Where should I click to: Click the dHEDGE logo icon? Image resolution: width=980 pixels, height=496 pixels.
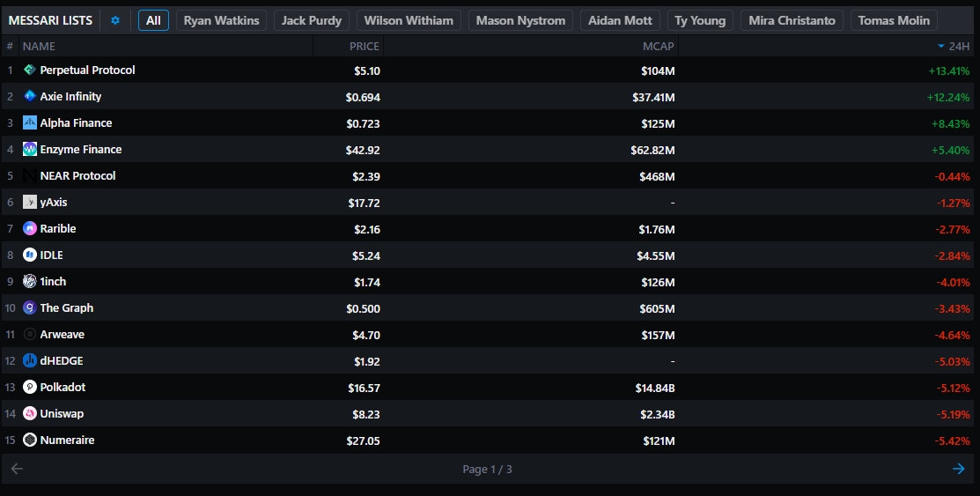click(29, 360)
